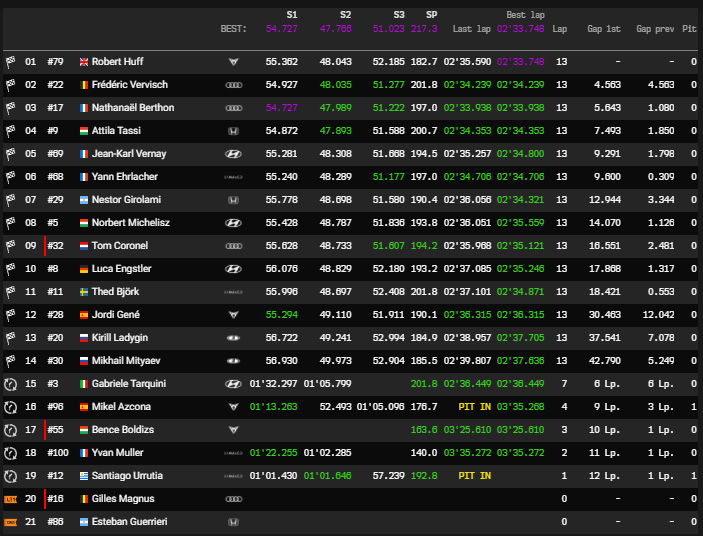Click the Audi logo next to Nathanaël Berthon
The width and height of the screenshot is (703, 536).
tap(234, 108)
